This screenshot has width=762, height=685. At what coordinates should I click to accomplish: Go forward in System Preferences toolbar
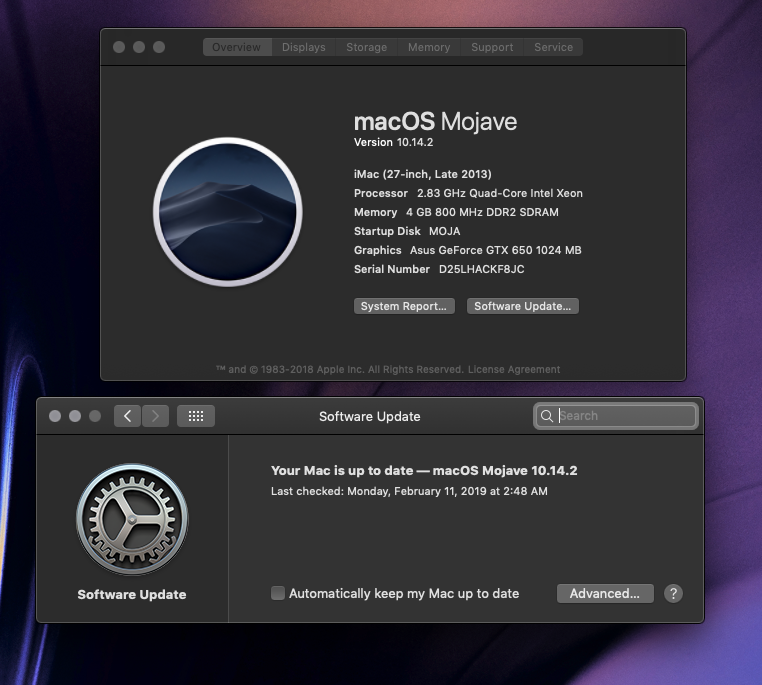point(155,416)
